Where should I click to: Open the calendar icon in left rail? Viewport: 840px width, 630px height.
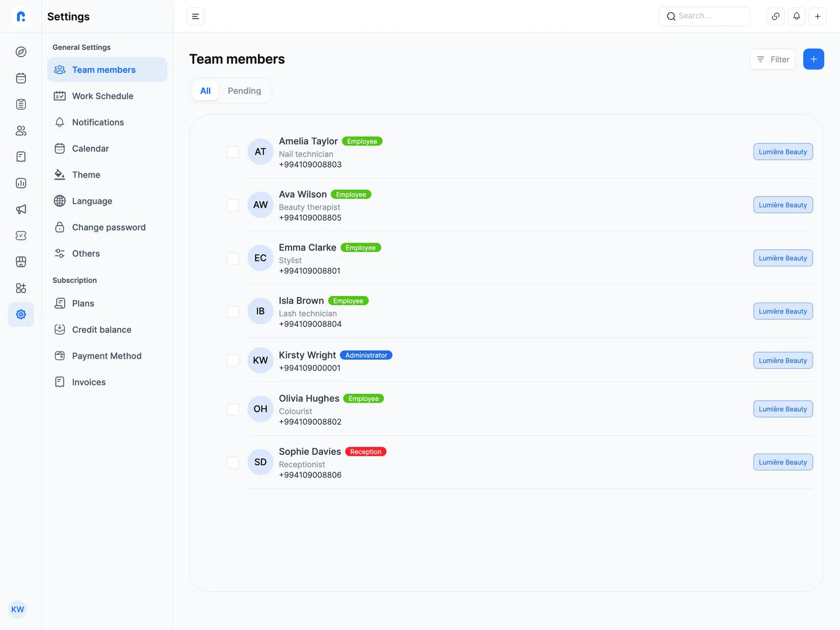click(x=21, y=78)
